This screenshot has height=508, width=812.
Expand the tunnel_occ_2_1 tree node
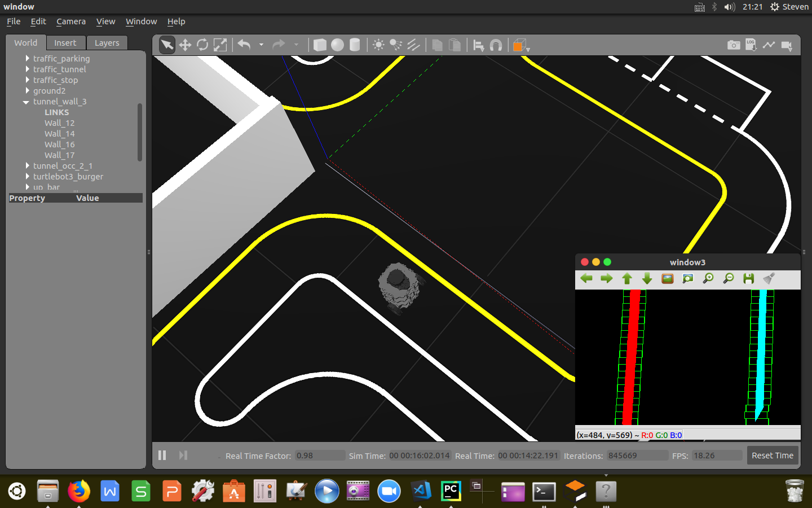(x=27, y=165)
